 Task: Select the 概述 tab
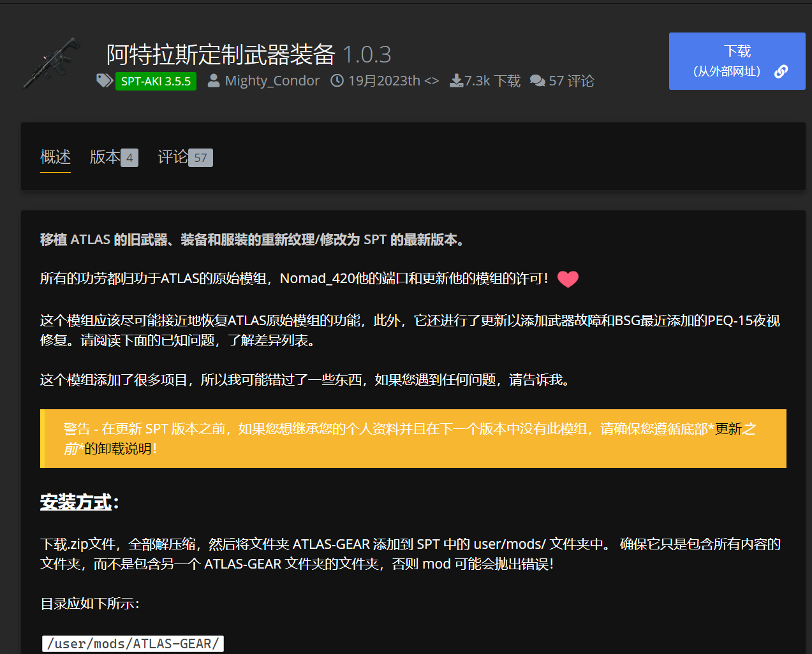(55, 157)
